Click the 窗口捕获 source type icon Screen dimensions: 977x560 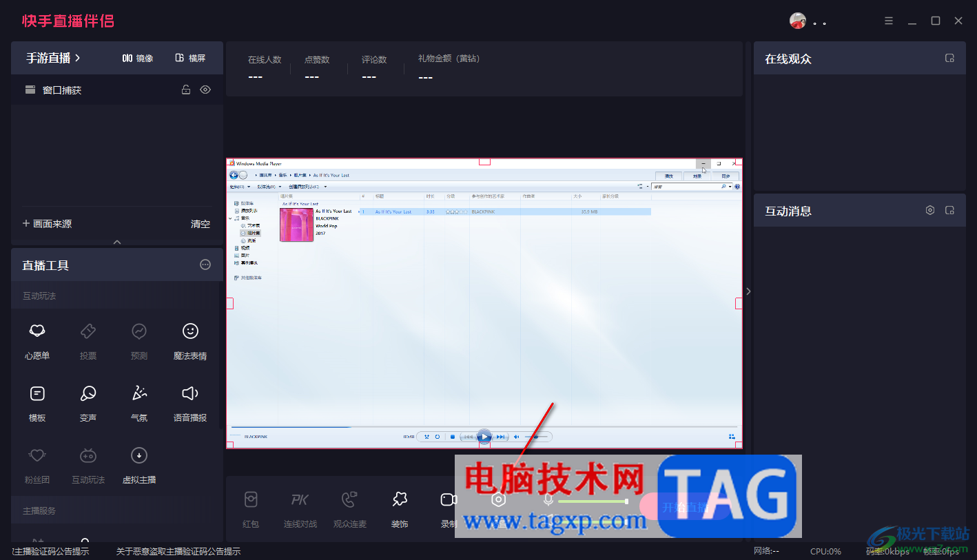pyautogui.click(x=30, y=90)
